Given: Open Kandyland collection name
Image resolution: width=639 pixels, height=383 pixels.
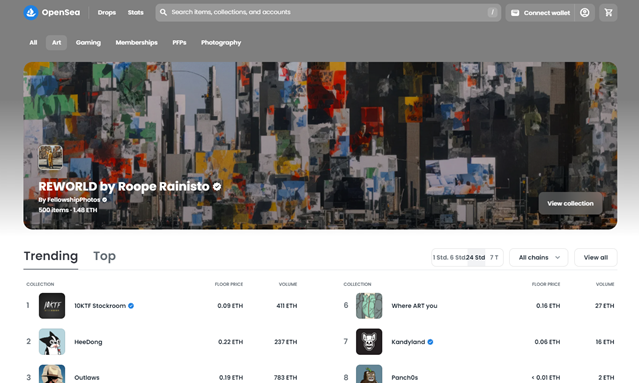Looking at the screenshot, I should tap(408, 342).
